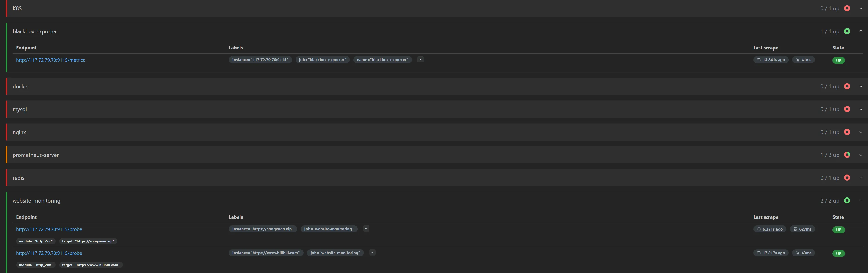Collapse the blackbox-exporter pool

click(x=861, y=31)
